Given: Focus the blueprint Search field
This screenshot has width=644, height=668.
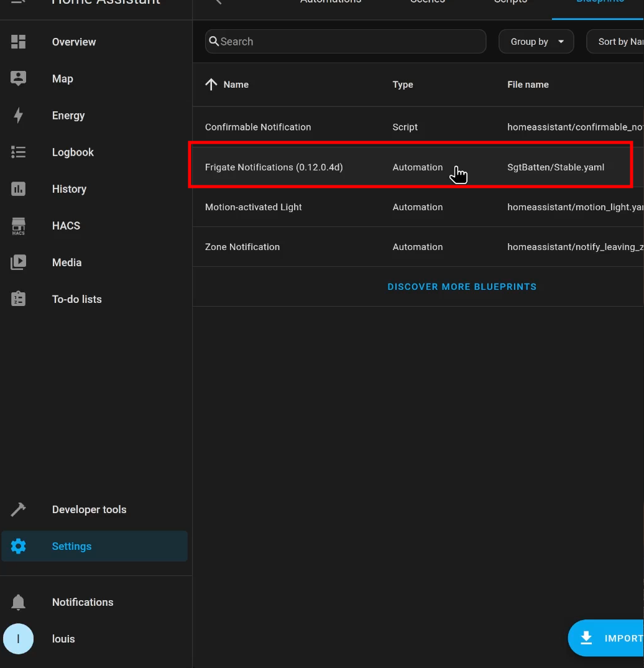Looking at the screenshot, I should point(346,41).
